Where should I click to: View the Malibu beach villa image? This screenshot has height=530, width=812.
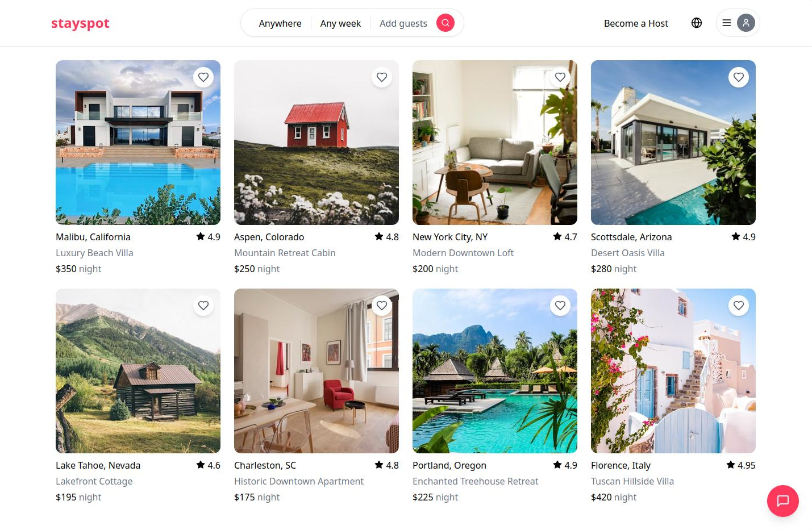[138, 143]
